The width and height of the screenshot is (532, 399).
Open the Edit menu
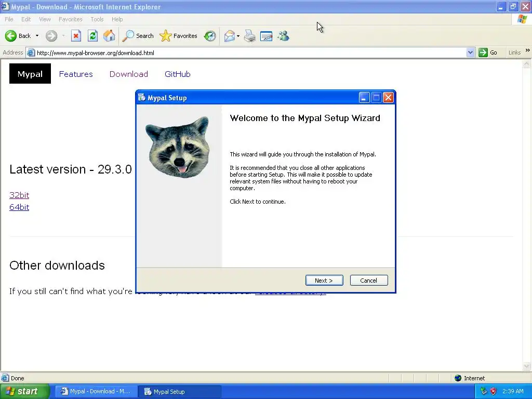pos(26,19)
